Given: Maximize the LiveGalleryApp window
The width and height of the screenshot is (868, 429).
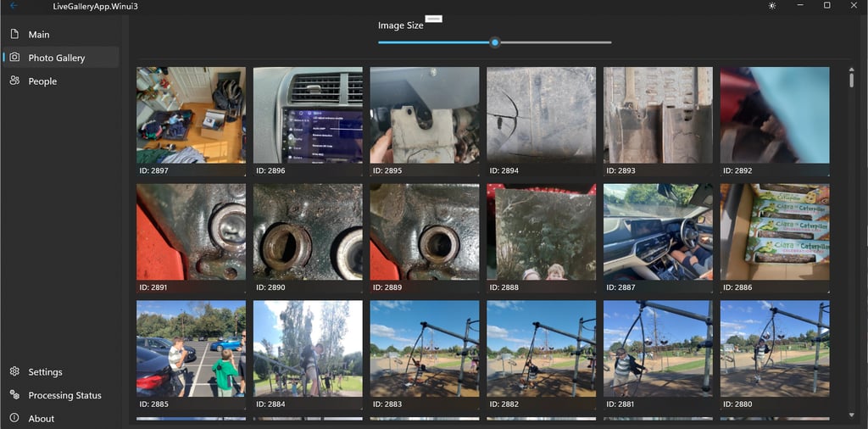Looking at the screenshot, I should tap(827, 6).
